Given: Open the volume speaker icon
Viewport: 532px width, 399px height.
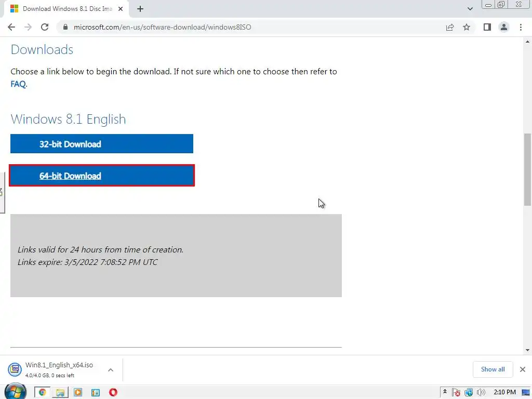Looking at the screenshot, I should (481, 393).
